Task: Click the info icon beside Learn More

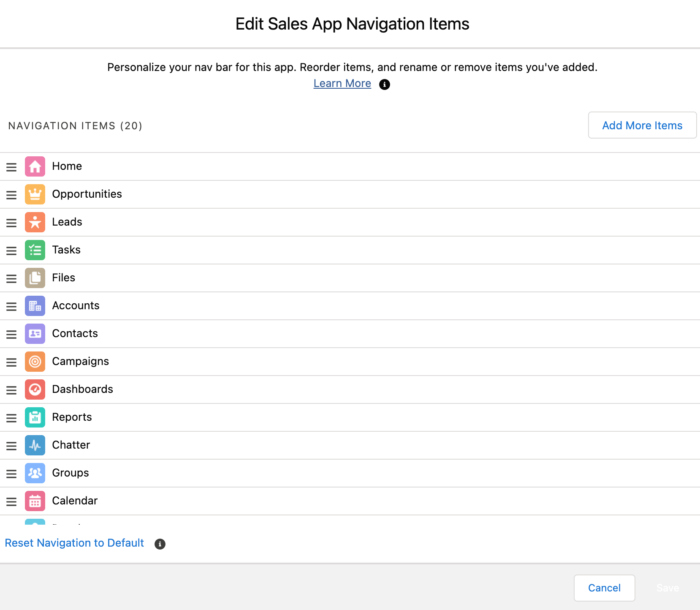Action: coord(384,84)
